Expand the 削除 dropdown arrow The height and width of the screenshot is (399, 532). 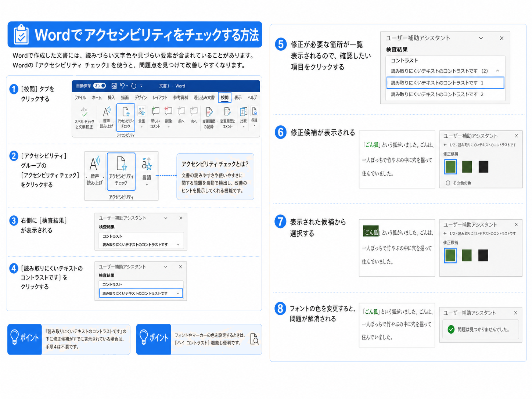click(x=168, y=127)
